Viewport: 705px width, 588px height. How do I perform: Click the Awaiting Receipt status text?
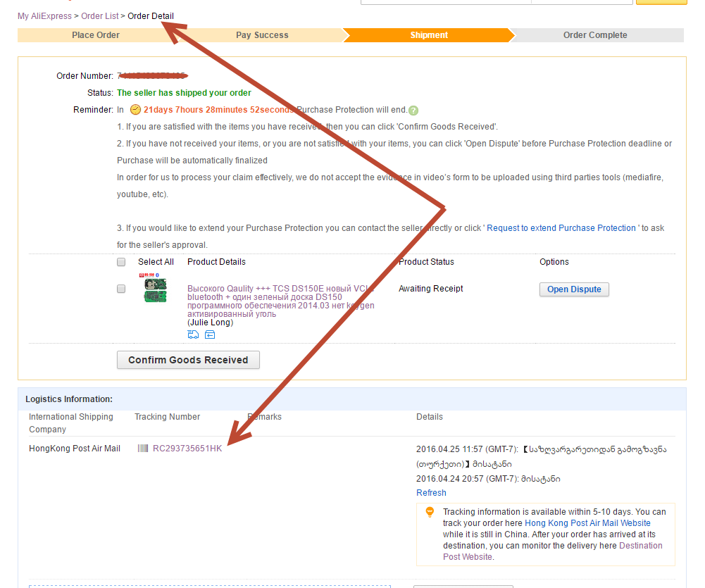[431, 289]
